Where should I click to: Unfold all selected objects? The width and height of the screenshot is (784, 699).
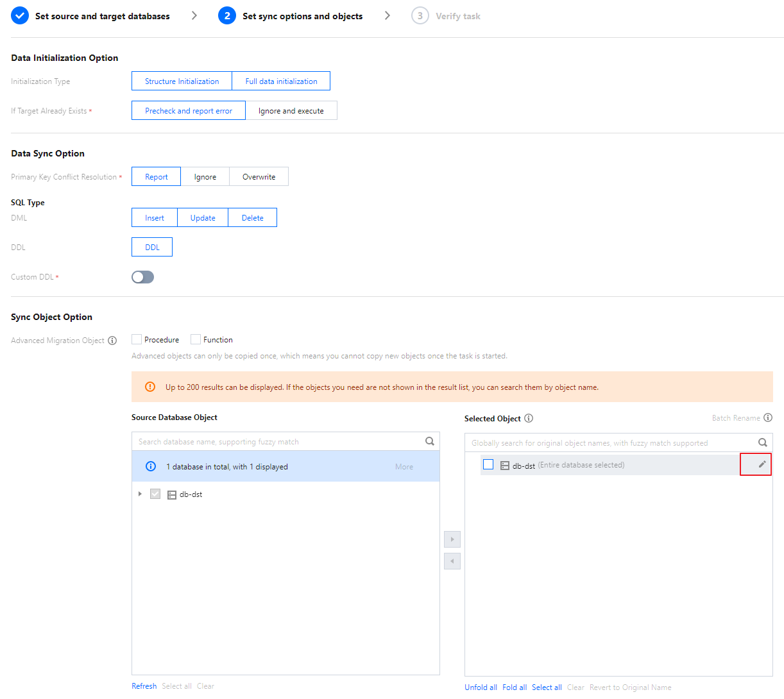coord(481,687)
